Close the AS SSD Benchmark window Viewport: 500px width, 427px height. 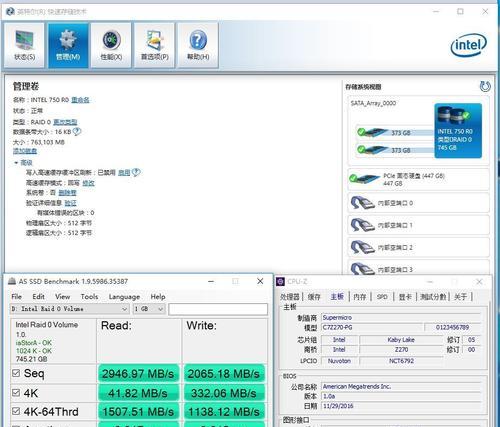point(260,281)
